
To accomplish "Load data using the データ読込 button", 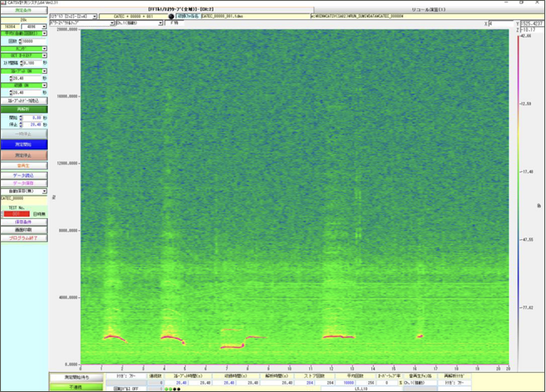I will point(23,175).
